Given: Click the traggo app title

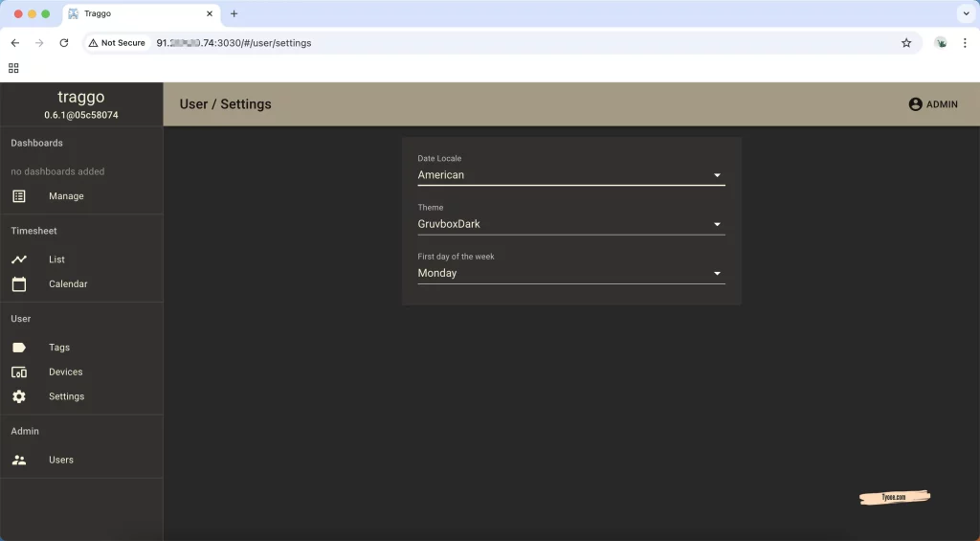Looking at the screenshot, I should click(81, 97).
